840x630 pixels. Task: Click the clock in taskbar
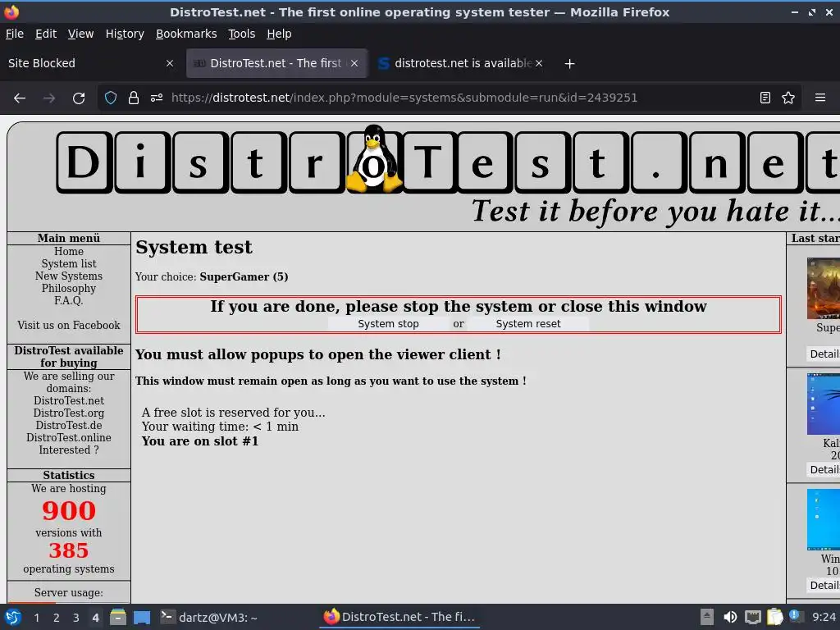click(x=824, y=617)
